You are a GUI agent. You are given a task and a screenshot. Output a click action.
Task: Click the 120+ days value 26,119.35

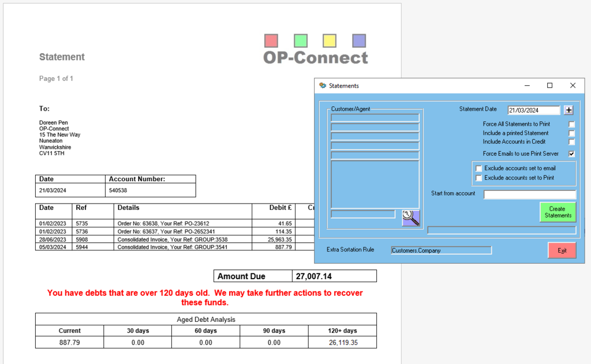point(343,343)
